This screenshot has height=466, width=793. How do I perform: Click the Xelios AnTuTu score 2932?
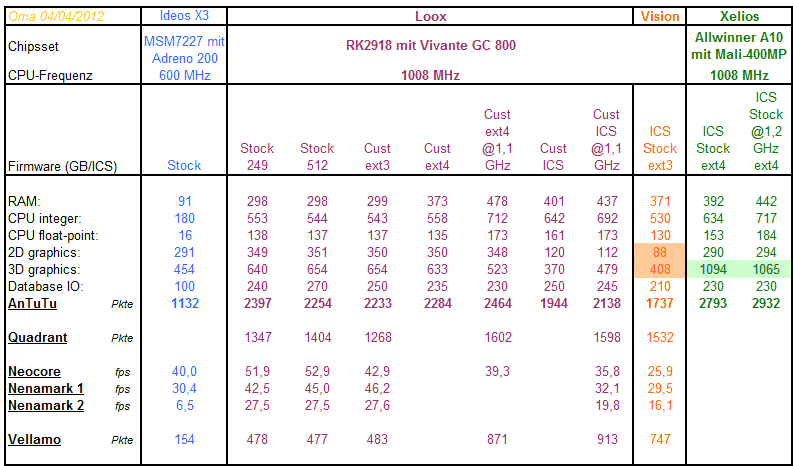(x=766, y=304)
